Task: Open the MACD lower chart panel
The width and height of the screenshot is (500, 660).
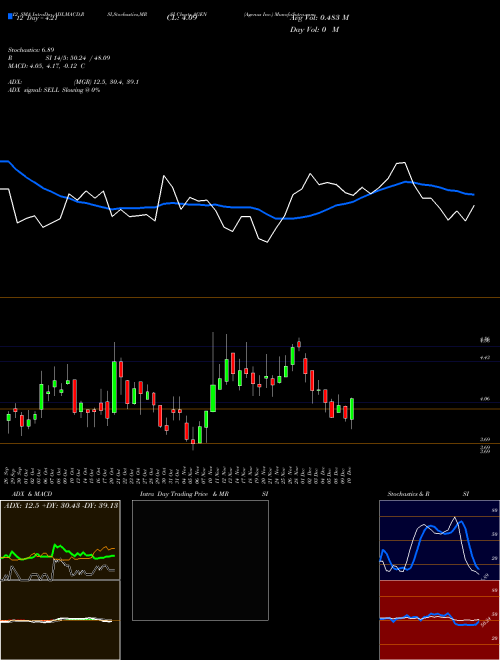Action: pos(60,620)
